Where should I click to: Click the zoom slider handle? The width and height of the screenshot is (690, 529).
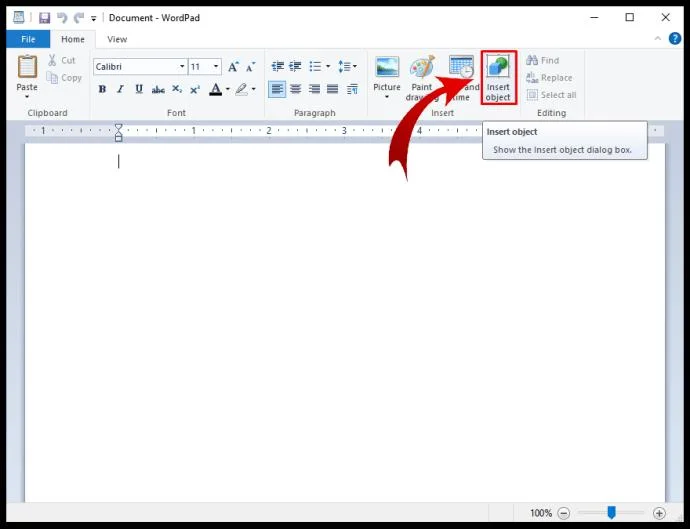tap(611, 513)
